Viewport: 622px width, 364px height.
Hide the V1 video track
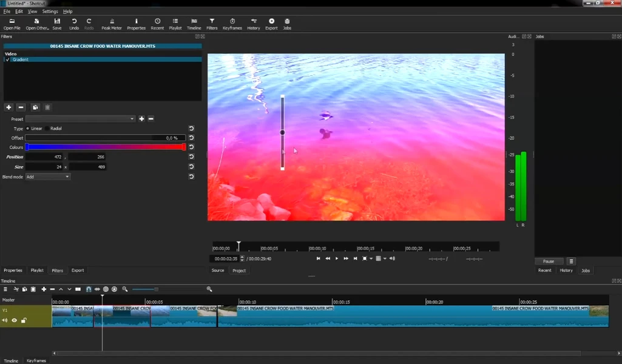point(14,320)
